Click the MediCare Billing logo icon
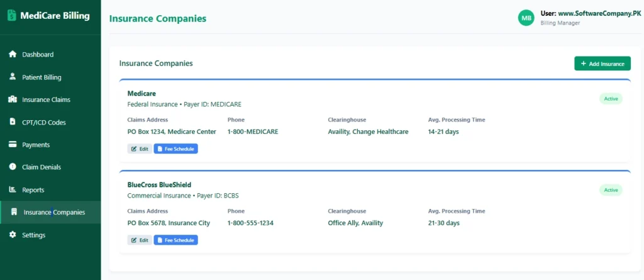This screenshot has height=280, width=644. (12, 16)
